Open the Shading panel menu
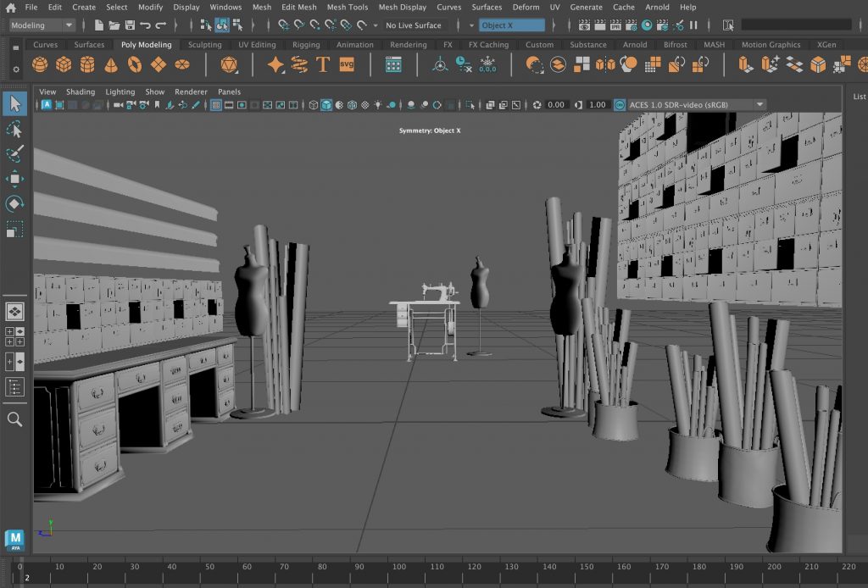The width and height of the screenshot is (868, 588). [81, 92]
